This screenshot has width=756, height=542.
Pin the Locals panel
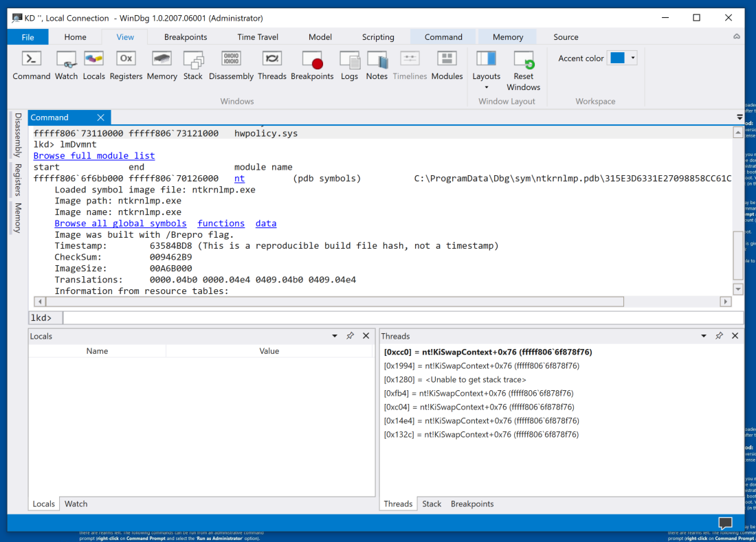pyautogui.click(x=351, y=336)
